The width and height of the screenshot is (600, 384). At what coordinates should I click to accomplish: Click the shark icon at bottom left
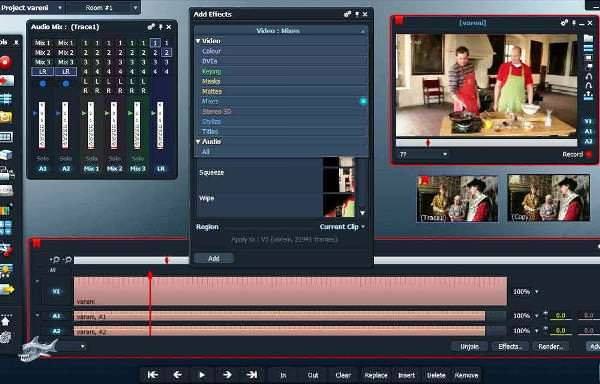pyautogui.click(x=37, y=349)
